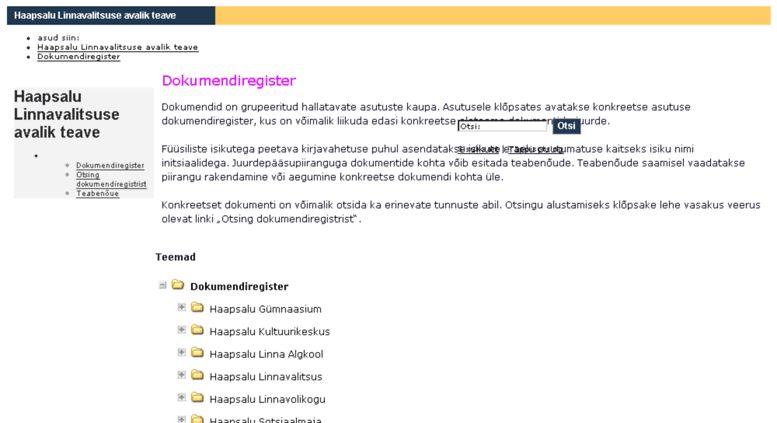Open Teabenõue sidebar link
The width and height of the screenshot is (777, 423).
pos(98,194)
